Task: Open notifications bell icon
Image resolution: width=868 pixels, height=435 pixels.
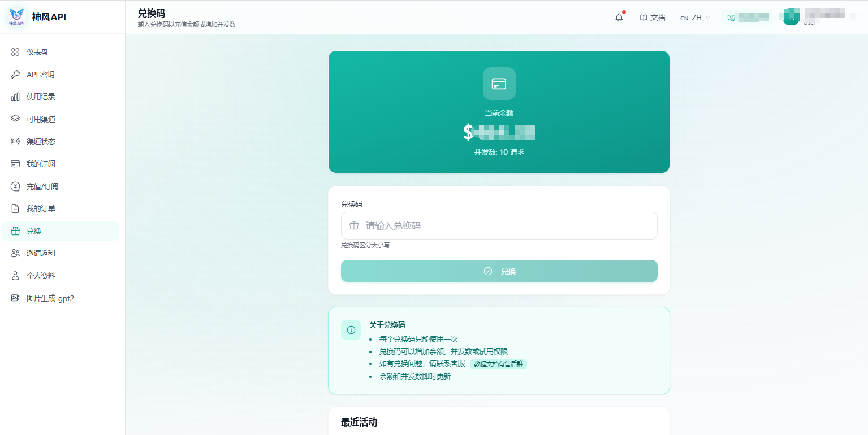Action: 619,18
